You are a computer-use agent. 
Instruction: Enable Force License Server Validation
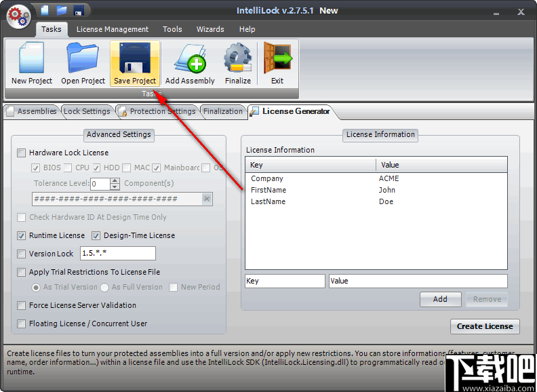[21, 305]
